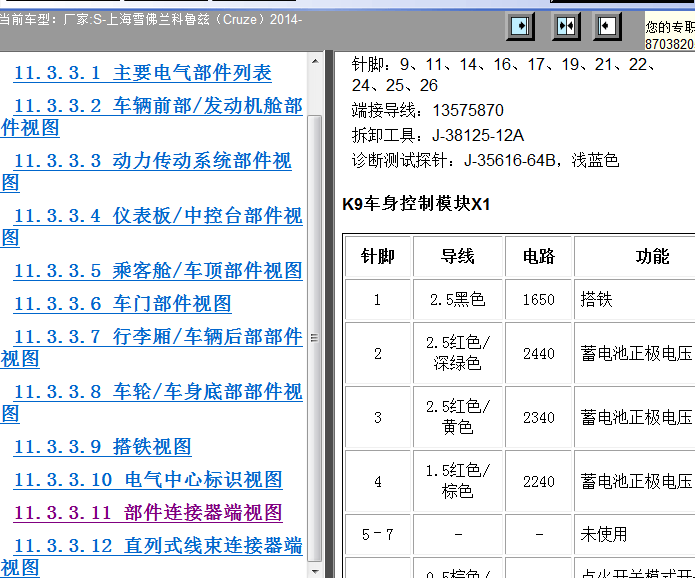Click the left panel scroll-down arrow
695x578 pixels.
(x=315, y=571)
